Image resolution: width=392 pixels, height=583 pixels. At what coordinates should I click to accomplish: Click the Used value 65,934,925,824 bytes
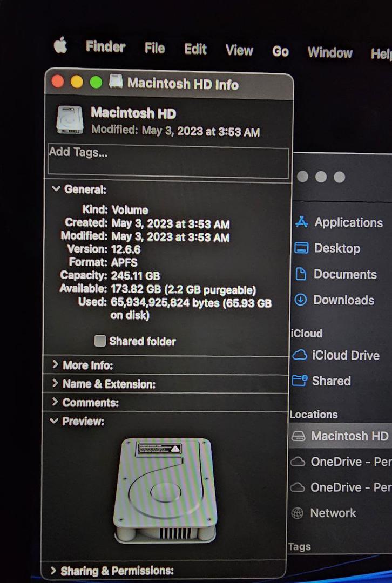point(165,302)
